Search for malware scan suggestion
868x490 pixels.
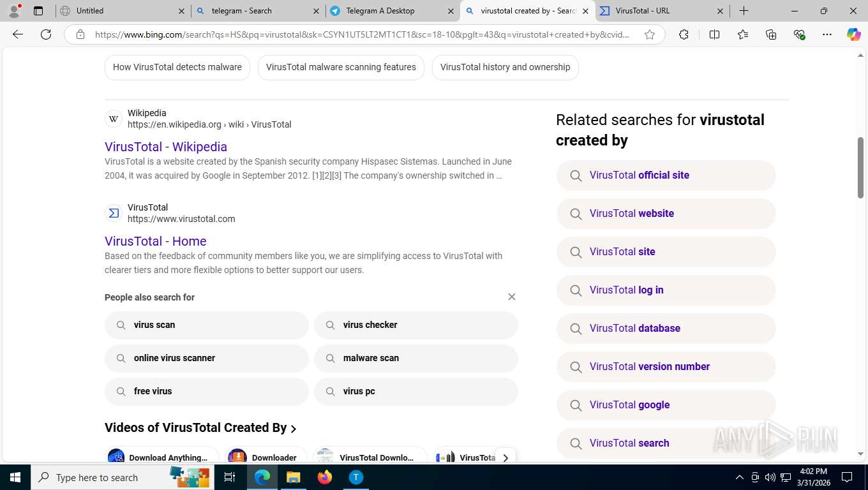point(416,358)
